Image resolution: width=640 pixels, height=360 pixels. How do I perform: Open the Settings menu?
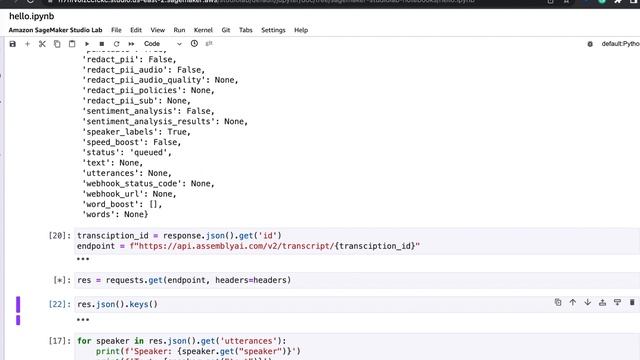coord(273,30)
